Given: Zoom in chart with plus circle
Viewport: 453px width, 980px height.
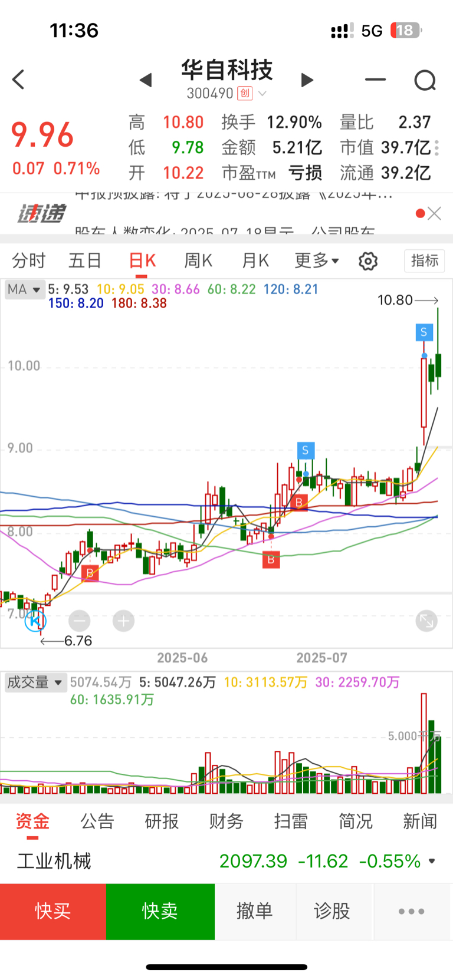Looking at the screenshot, I should pos(123,621).
